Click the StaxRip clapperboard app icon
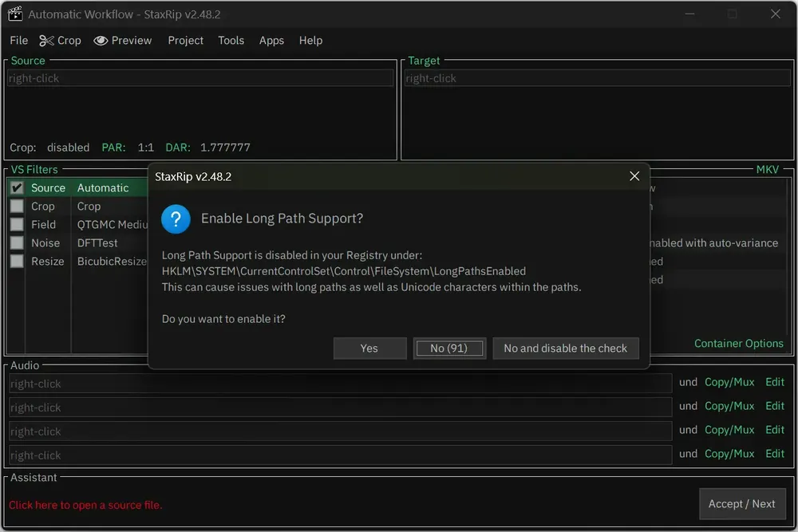 click(15, 14)
